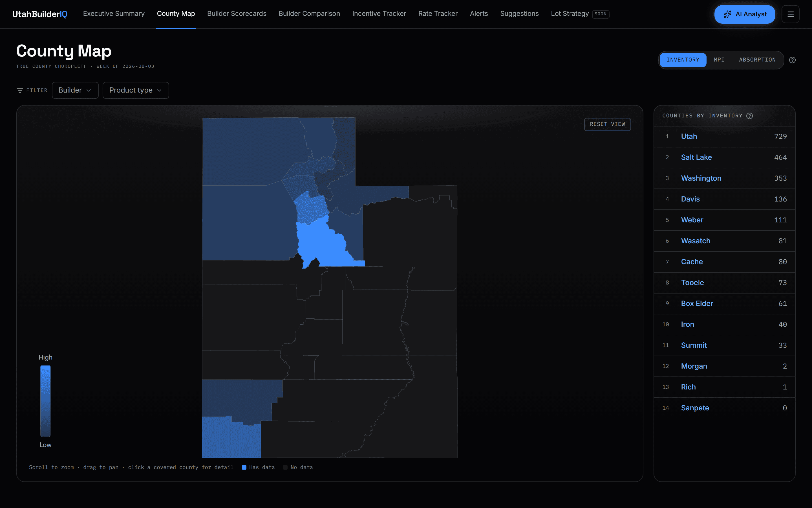The image size is (812, 508).
Task: Click inventory value 729
Action: 780,136
